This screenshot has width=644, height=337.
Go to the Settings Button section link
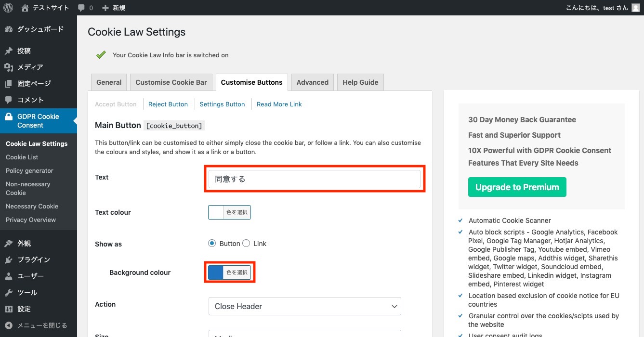tap(222, 104)
